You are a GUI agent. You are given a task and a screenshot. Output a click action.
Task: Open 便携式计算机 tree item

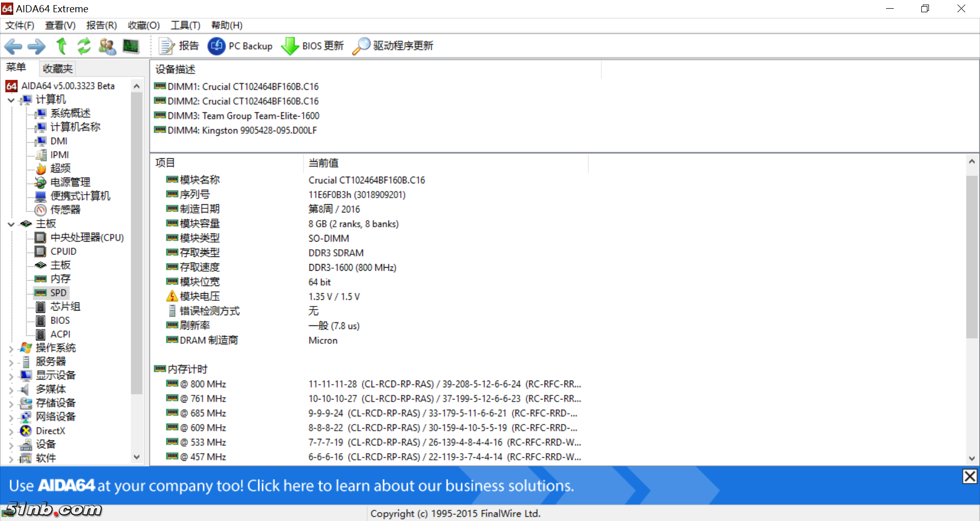click(80, 196)
